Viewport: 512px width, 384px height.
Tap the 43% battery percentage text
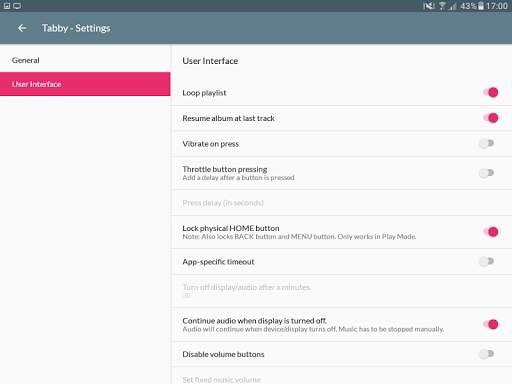click(468, 6)
